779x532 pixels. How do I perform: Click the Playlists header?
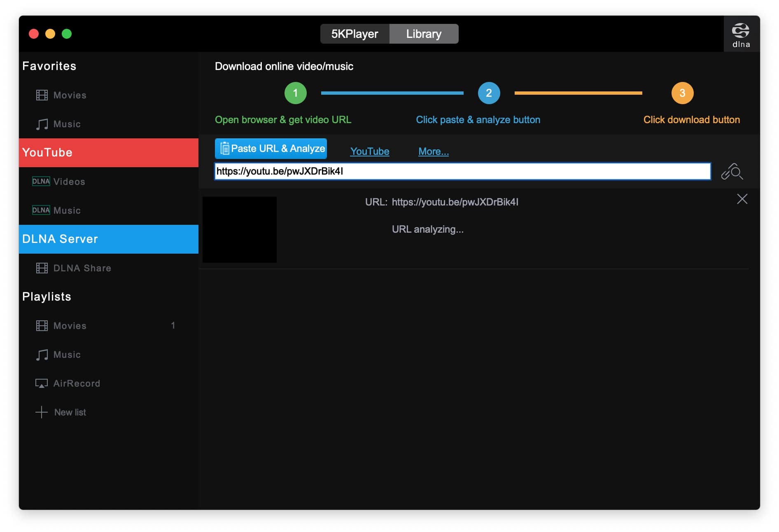[47, 297]
